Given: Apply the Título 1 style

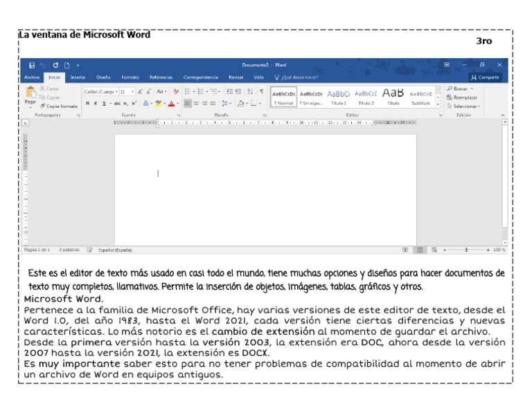Looking at the screenshot, I should pos(338,98).
